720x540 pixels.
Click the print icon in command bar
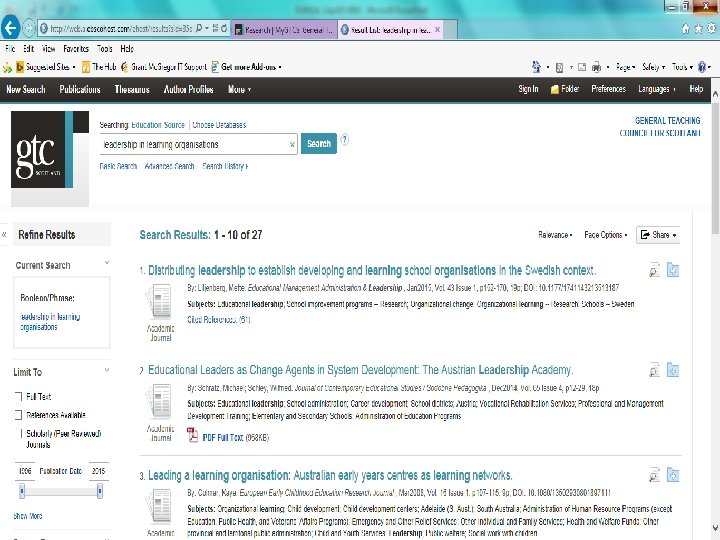pos(596,68)
